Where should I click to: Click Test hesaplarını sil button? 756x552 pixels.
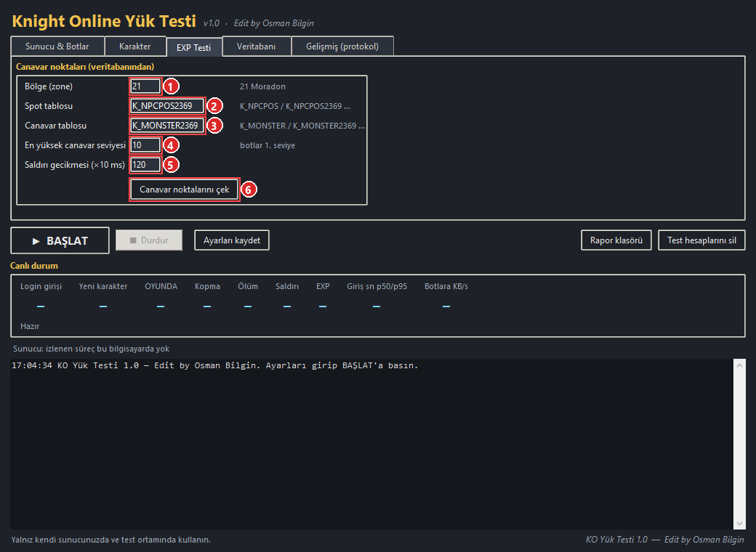coord(701,240)
